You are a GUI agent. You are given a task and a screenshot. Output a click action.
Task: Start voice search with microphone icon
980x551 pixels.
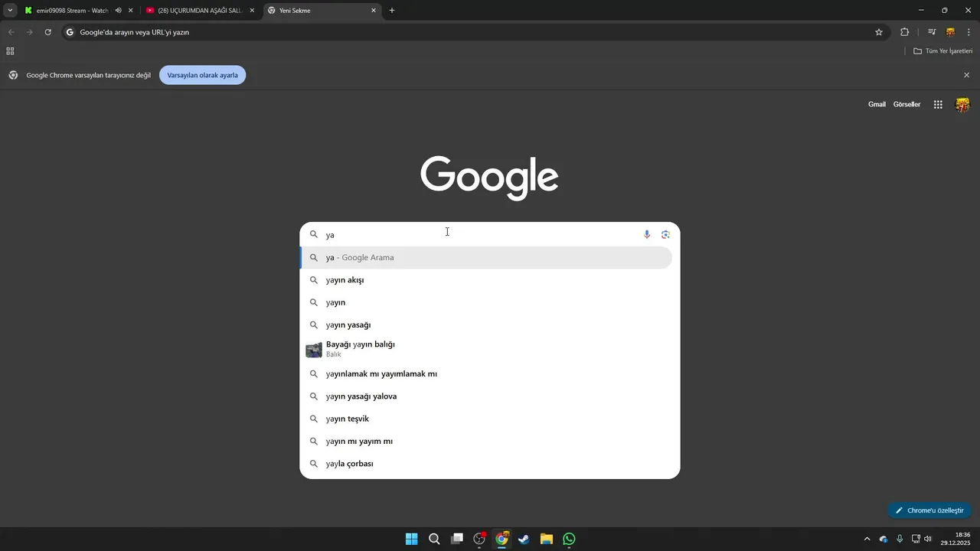647,234
